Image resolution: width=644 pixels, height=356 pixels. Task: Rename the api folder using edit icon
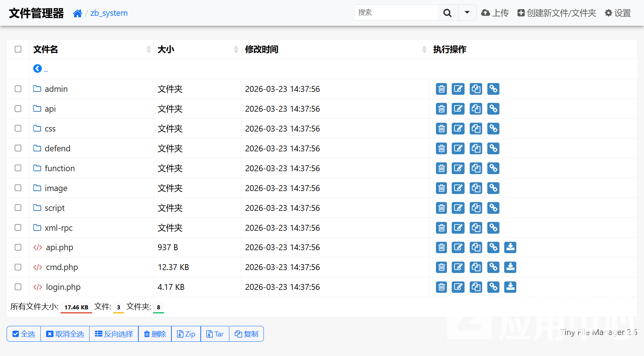click(x=458, y=109)
